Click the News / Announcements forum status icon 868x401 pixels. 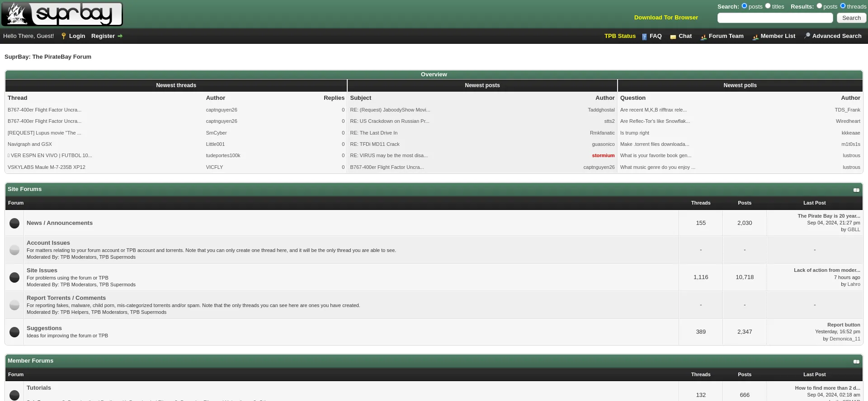tap(14, 223)
